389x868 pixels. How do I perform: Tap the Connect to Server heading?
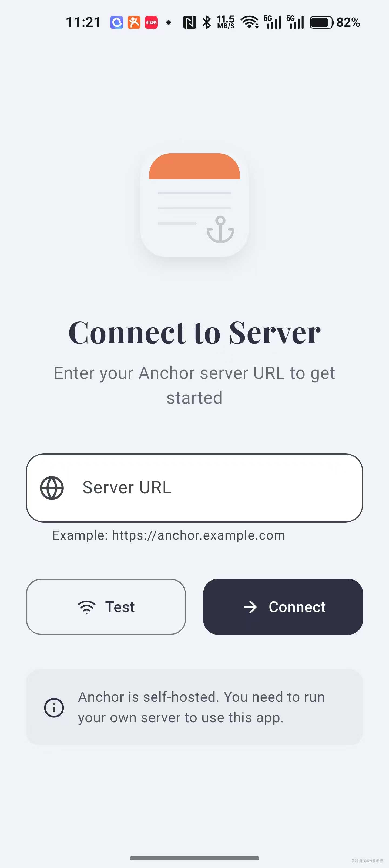(x=194, y=333)
